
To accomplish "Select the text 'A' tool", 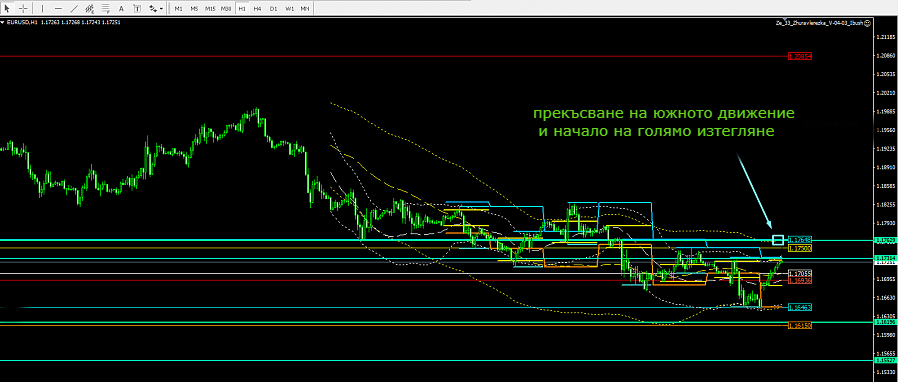I will 121,9.
